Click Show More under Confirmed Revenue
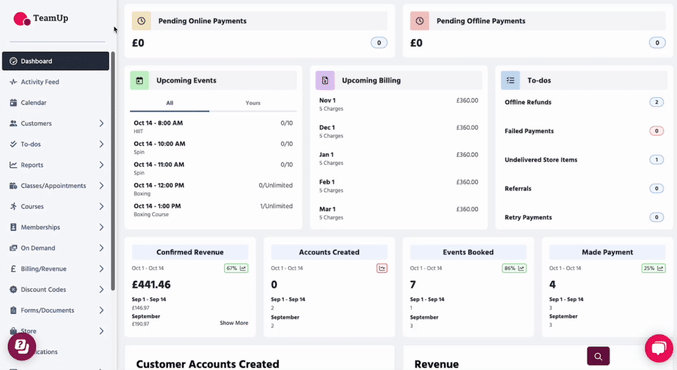The image size is (677, 370). click(234, 323)
